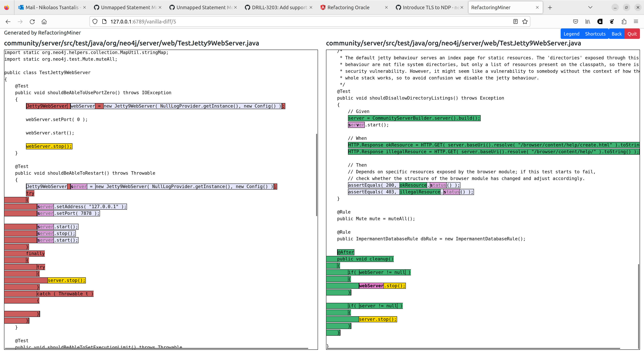Click the browser forward arrow
The width and height of the screenshot is (644, 362).
click(20, 22)
